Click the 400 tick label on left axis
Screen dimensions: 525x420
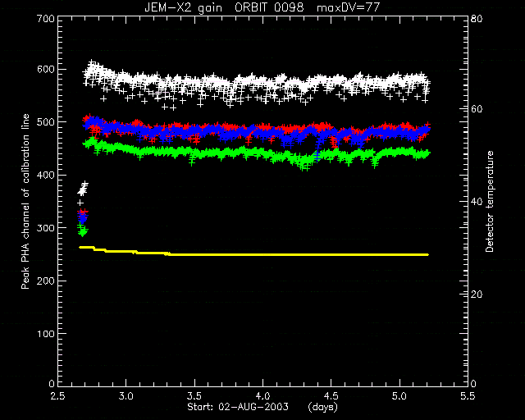pyautogui.click(x=46, y=175)
